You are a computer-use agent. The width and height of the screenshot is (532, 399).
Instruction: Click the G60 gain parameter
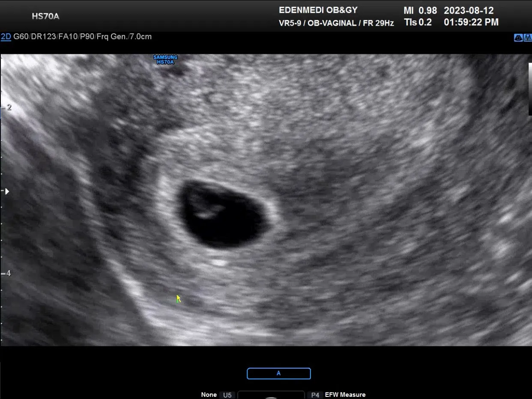click(x=21, y=37)
